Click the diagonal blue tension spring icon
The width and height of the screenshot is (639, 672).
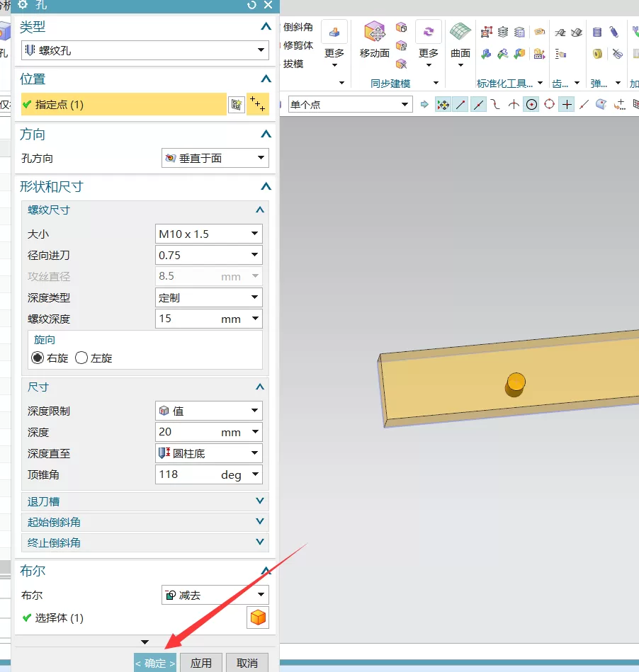point(614,32)
